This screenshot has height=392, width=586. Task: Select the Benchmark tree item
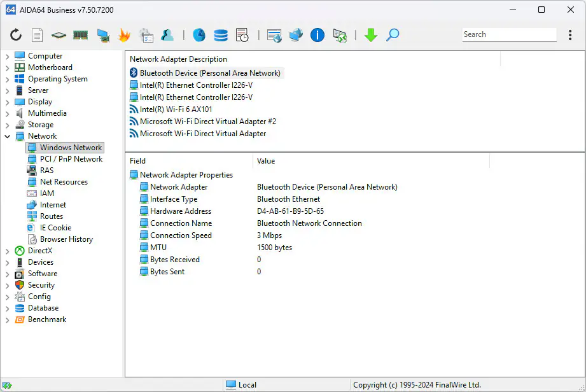click(x=40, y=320)
